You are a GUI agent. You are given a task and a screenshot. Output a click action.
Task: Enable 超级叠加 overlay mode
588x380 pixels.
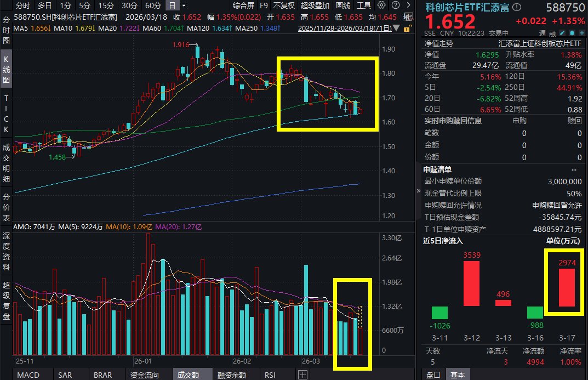coord(316,6)
